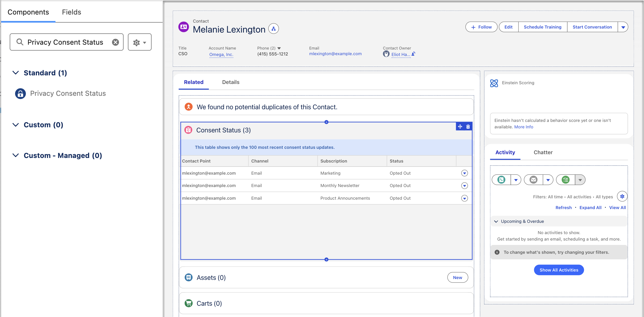Clear the search box using the X icon
The width and height of the screenshot is (644, 317).
[115, 42]
